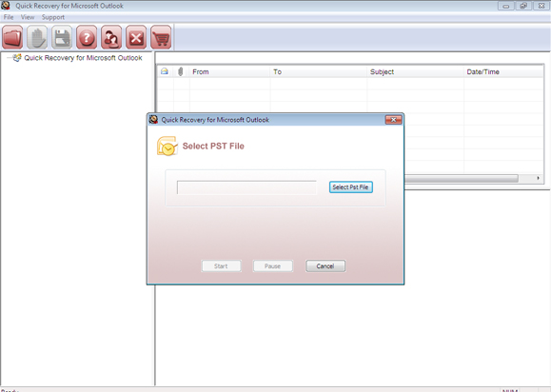Click the paperclip attachment column header
The height and width of the screenshot is (392, 551).
coord(181,71)
